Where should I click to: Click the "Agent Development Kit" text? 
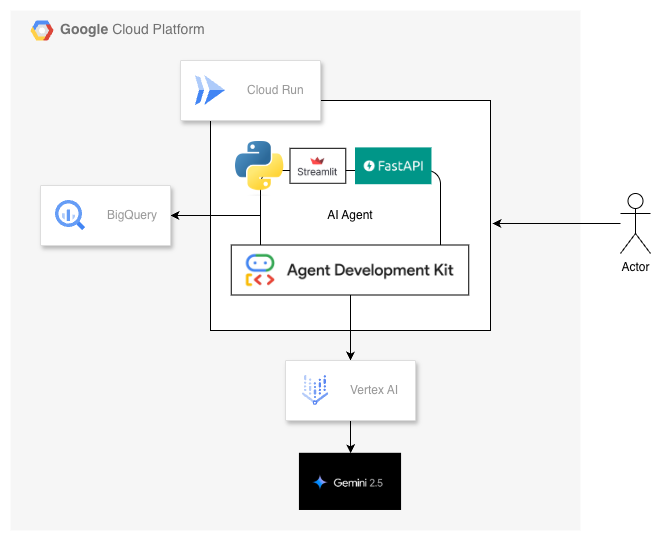point(370,270)
